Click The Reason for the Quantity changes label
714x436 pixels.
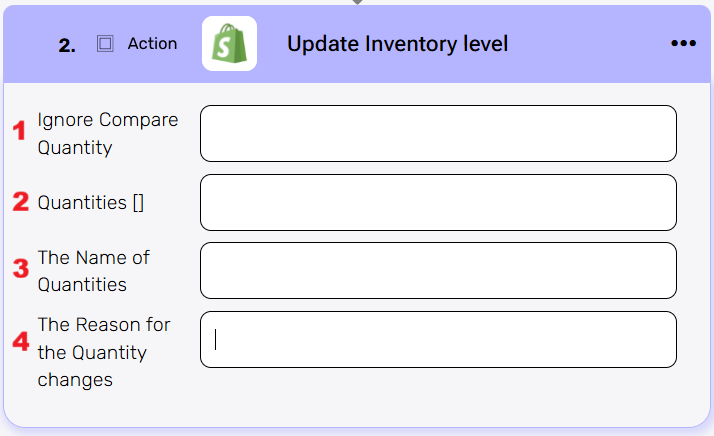(x=104, y=352)
